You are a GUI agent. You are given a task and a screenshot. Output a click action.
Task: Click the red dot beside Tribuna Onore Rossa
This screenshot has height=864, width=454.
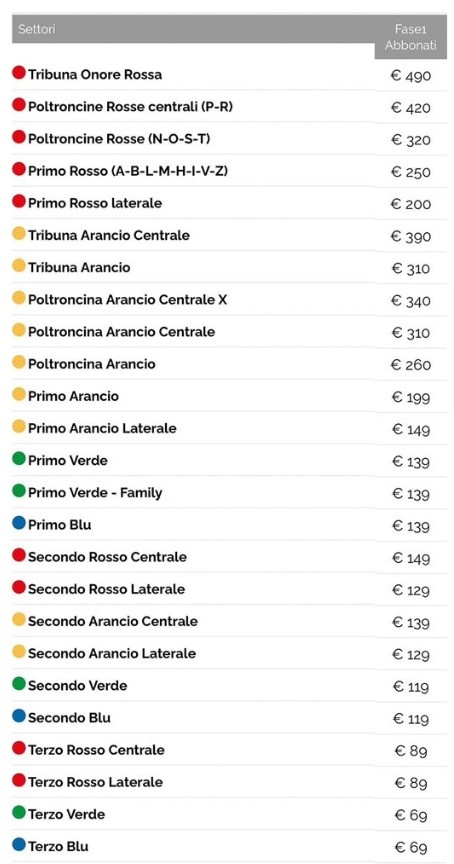point(19,73)
